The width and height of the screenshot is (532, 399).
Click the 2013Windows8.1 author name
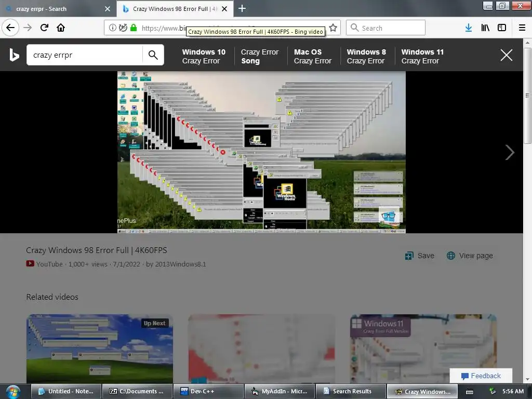(180, 264)
